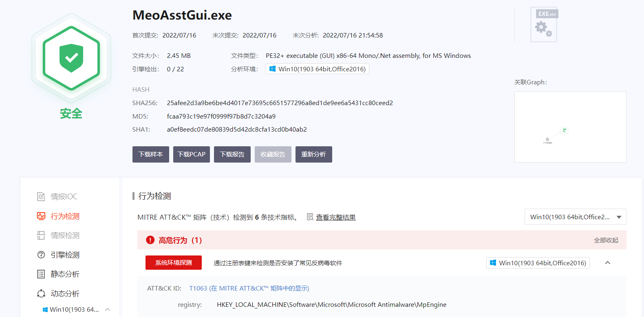Switch to 行为检测 section
Viewport: 644px width, 317px height.
click(65, 216)
